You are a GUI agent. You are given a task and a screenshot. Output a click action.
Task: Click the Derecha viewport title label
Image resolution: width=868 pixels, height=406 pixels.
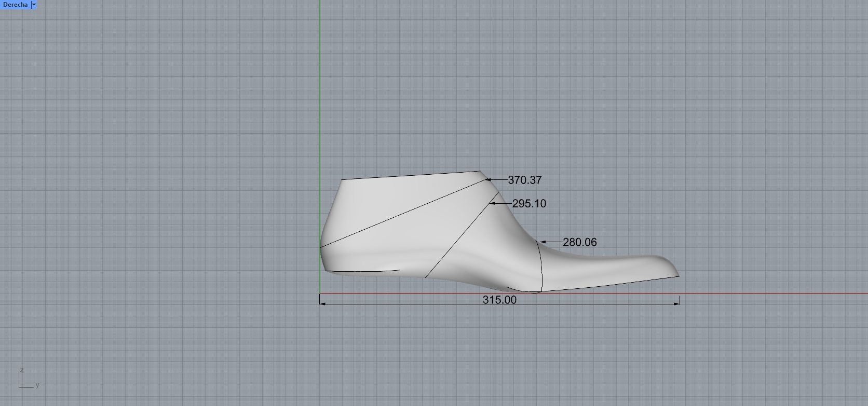(15, 5)
